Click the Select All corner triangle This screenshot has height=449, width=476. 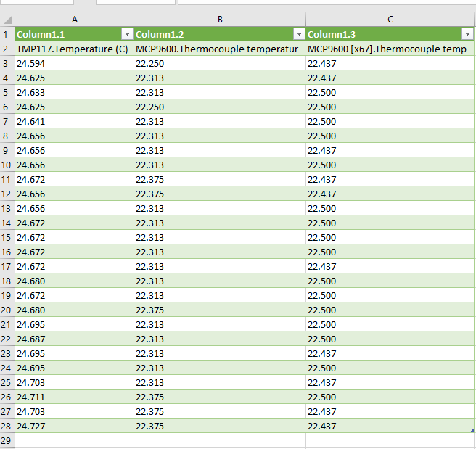click(x=7, y=20)
